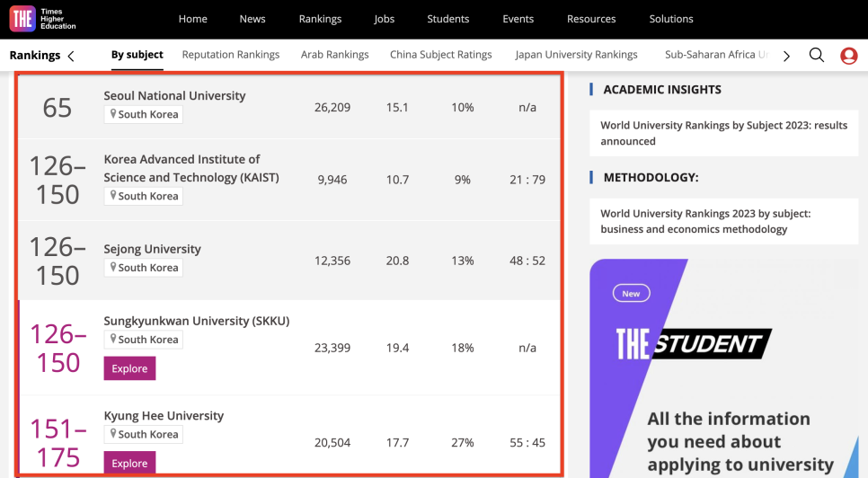Open the Home menu item
The width and height of the screenshot is (868, 478).
click(x=192, y=19)
